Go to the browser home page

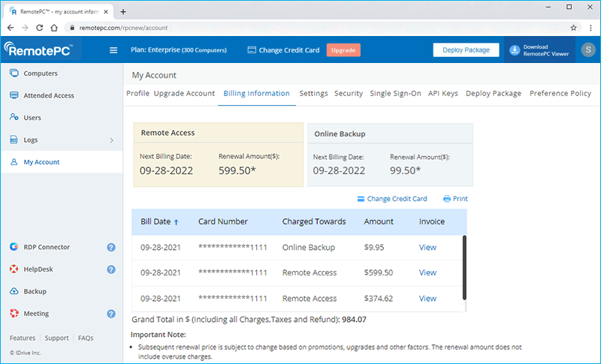(54, 28)
